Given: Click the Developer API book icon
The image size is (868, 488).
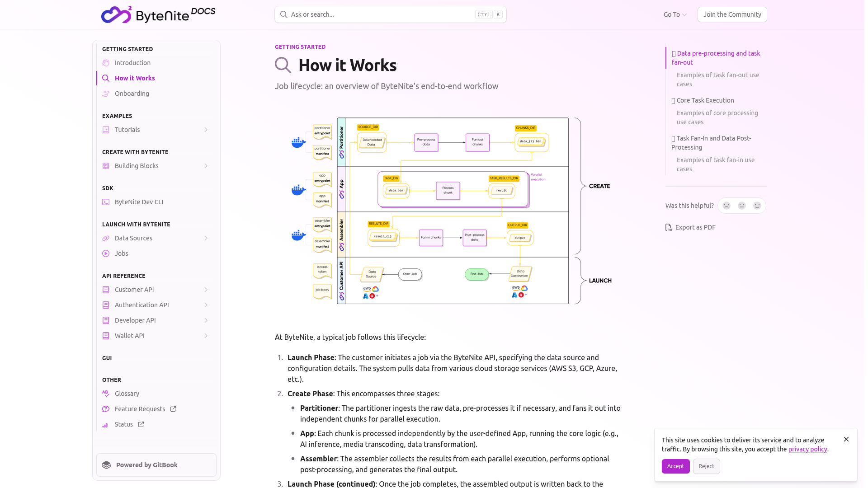Looking at the screenshot, I should tap(106, 320).
